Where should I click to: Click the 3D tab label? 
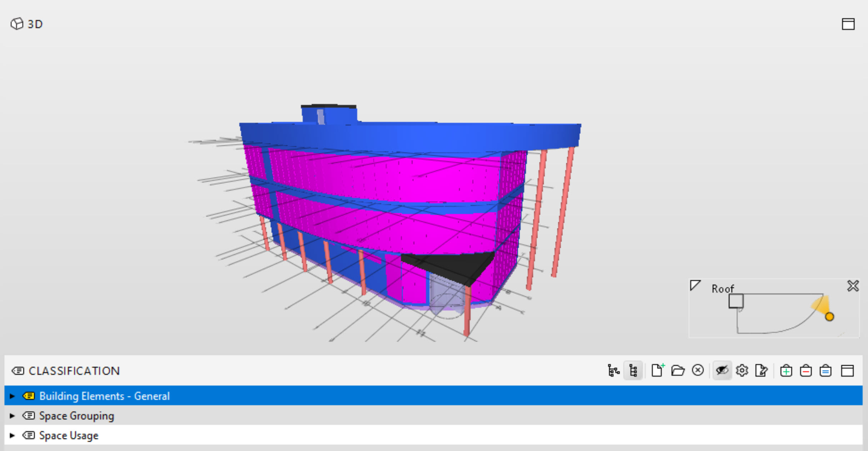(x=35, y=24)
